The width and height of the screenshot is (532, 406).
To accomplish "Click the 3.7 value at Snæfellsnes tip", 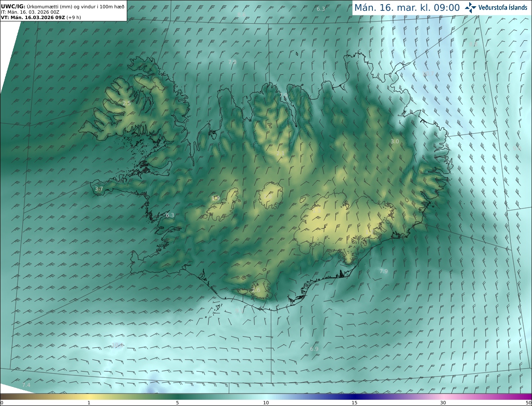I will 99,189.
